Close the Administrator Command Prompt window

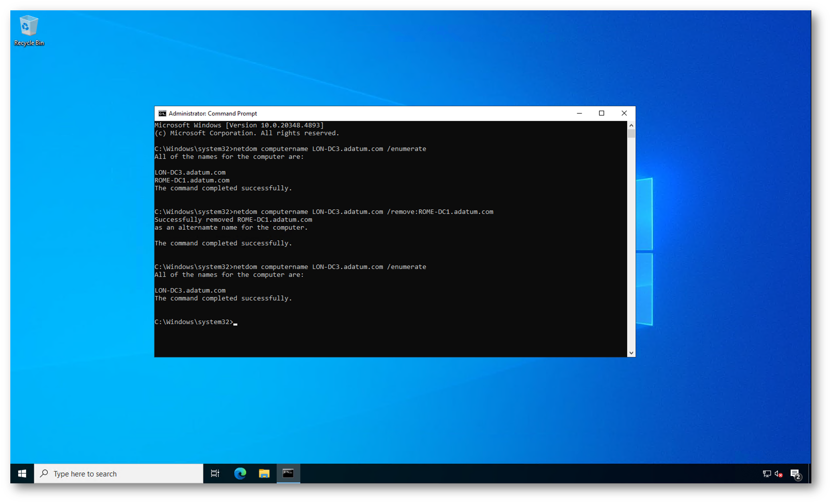[624, 114]
